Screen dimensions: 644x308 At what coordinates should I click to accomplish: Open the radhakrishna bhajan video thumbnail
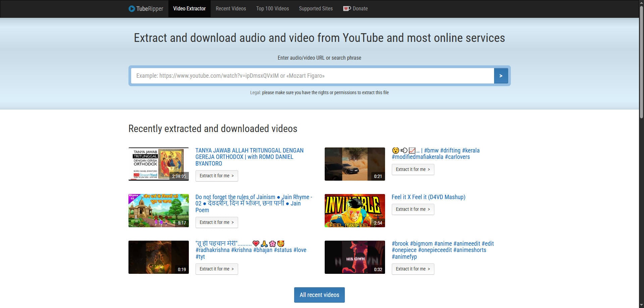(159, 257)
